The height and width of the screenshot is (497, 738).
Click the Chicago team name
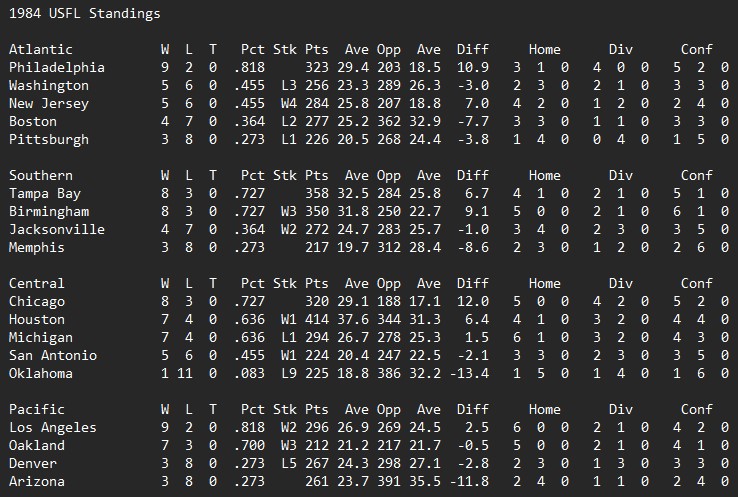tap(36, 302)
